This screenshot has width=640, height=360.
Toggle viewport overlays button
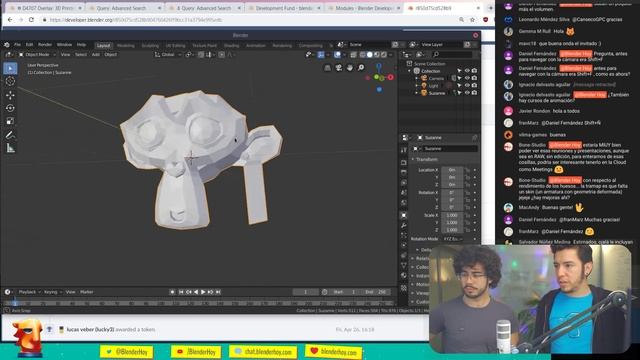pos(337,54)
